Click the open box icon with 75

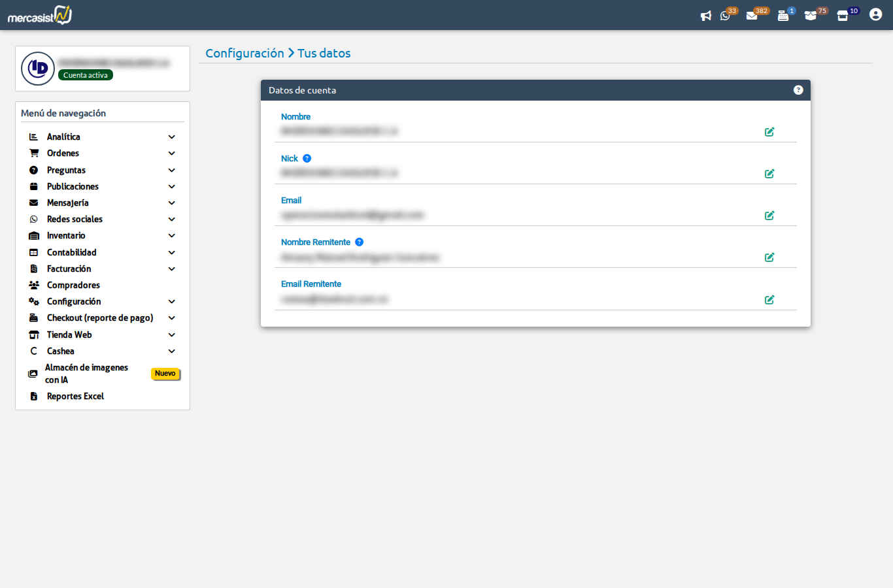click(811, 16)
